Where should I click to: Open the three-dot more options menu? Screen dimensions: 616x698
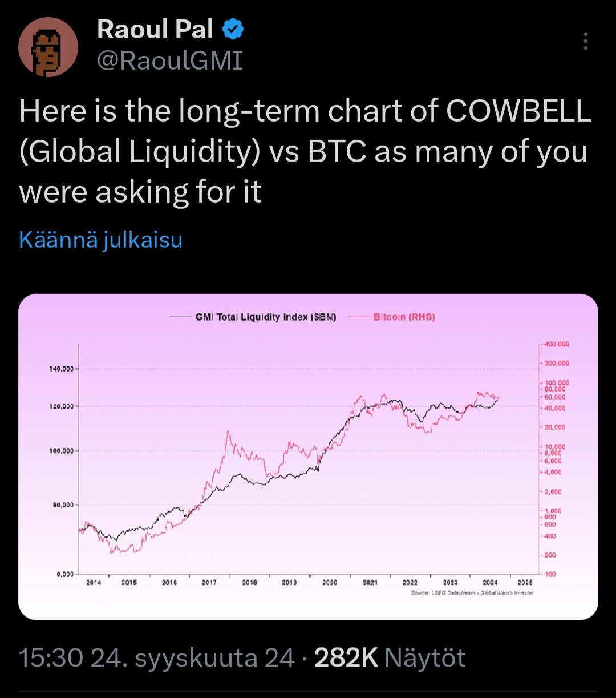pyautogui.click(x=586, y=42)
